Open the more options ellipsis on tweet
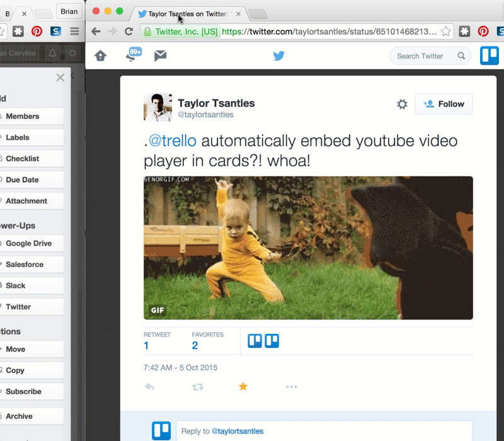 291,387
